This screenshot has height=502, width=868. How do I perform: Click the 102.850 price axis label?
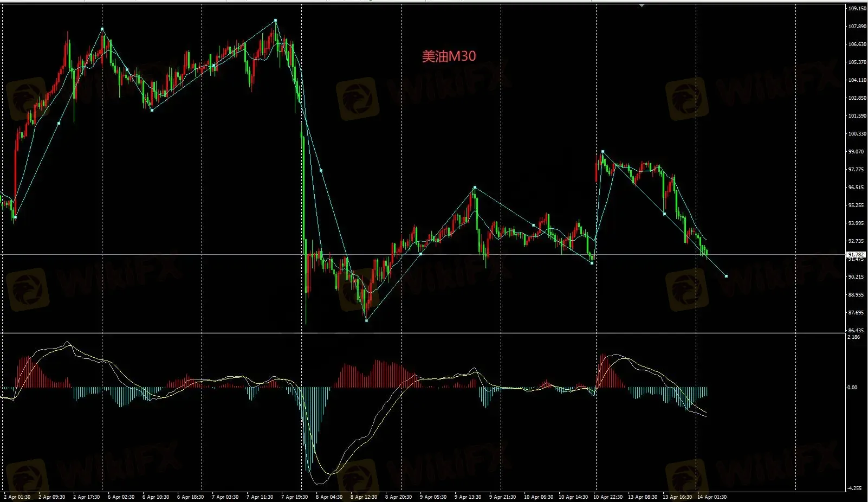point(857,98)
